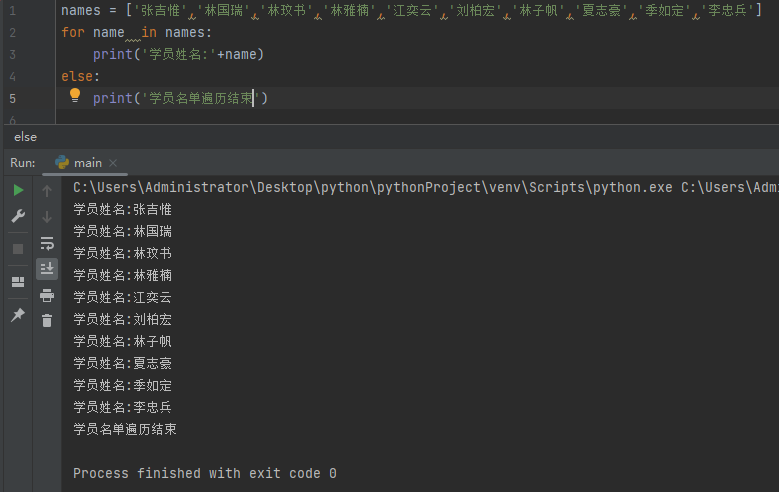Toggle scroll to end of console

coord(47,269)
